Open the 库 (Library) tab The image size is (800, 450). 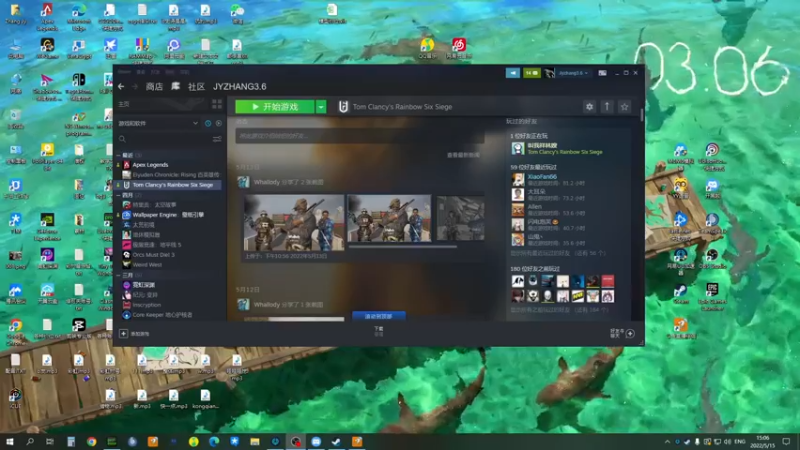[x=175, y=87]
